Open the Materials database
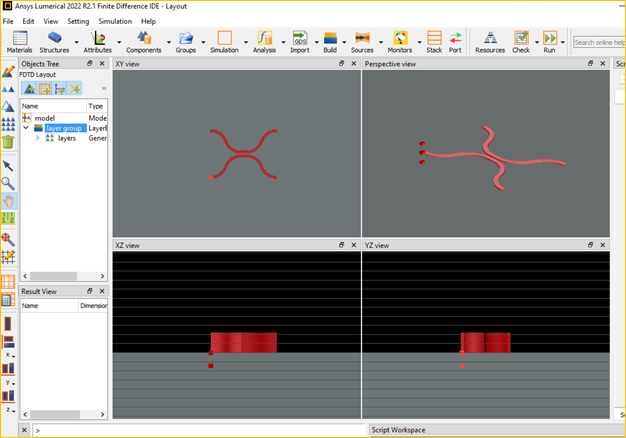 coord(19,42)
